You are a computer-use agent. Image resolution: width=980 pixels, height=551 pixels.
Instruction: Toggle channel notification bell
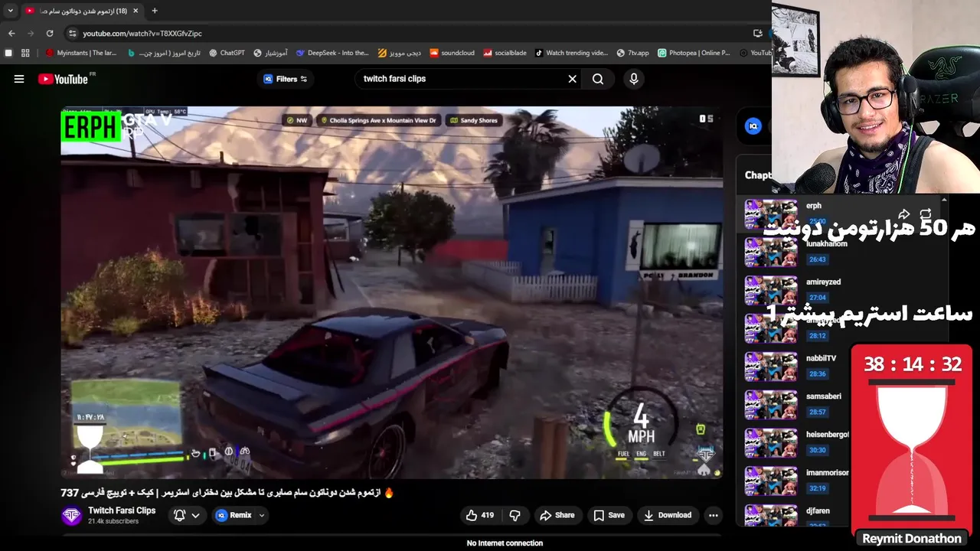click(x=180, y=515)
